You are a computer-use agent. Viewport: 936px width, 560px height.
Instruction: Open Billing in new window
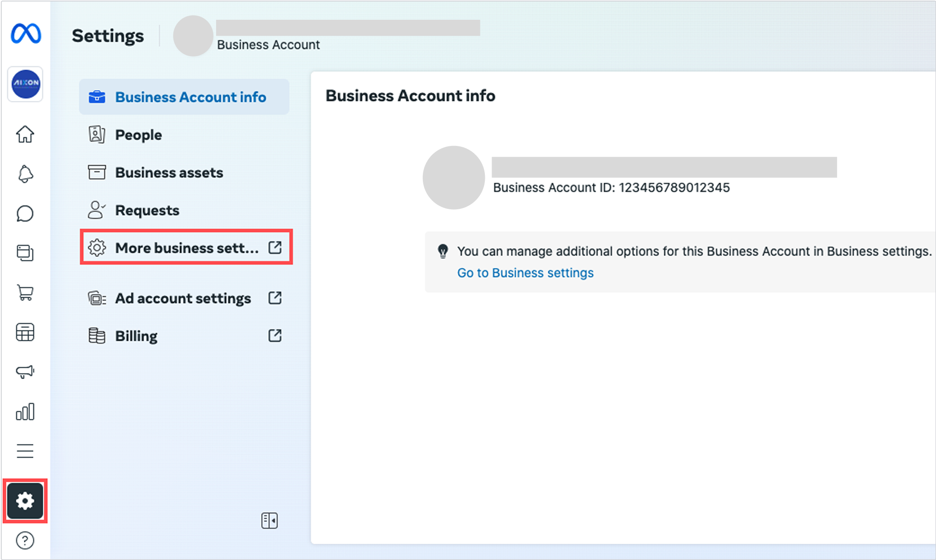[x=275, y=335]
